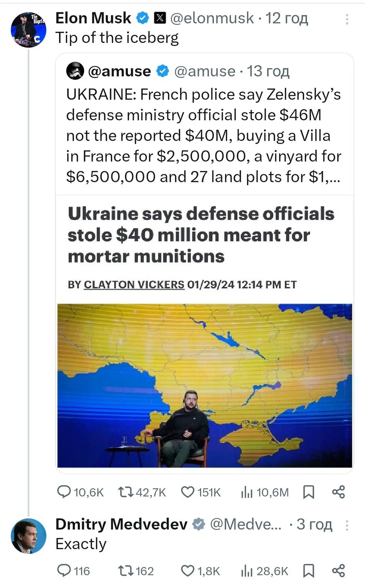Bookmark Elon Musk's tweet

(x=309, y=492)
